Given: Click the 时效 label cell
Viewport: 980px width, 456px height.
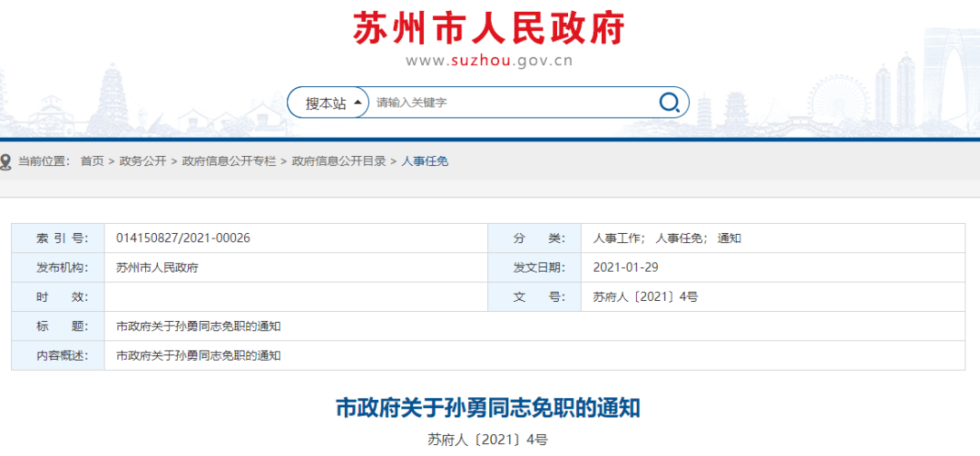Looking at the screenshot, I should pos(58,296).
